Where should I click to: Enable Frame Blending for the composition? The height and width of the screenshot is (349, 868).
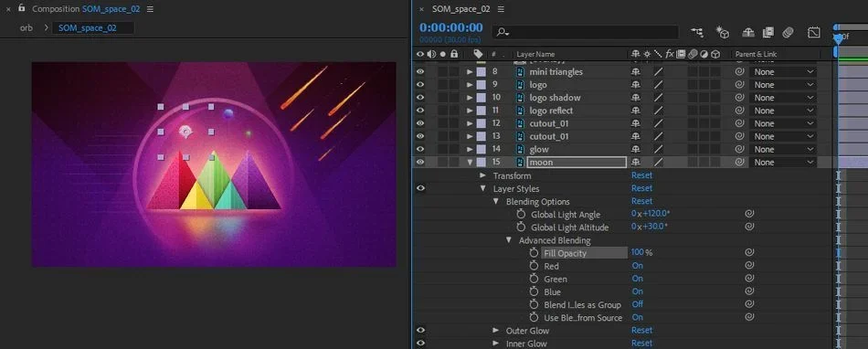click(x=767, y=33)
